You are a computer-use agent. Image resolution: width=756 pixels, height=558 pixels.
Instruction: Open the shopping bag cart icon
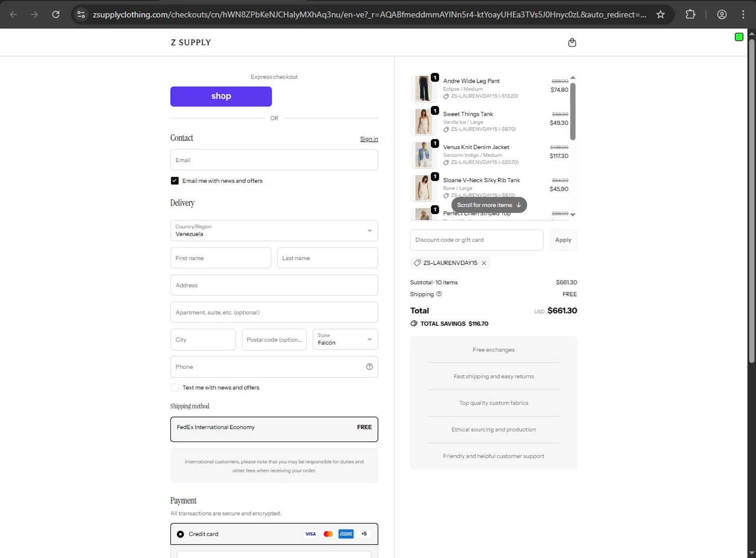click(572, 42)
